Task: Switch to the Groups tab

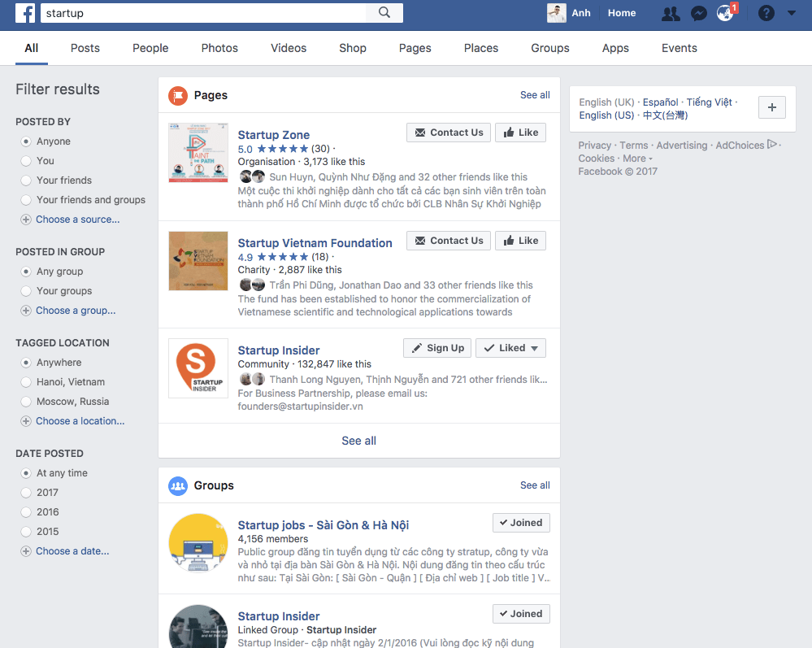Action: (x=550, y=48)
